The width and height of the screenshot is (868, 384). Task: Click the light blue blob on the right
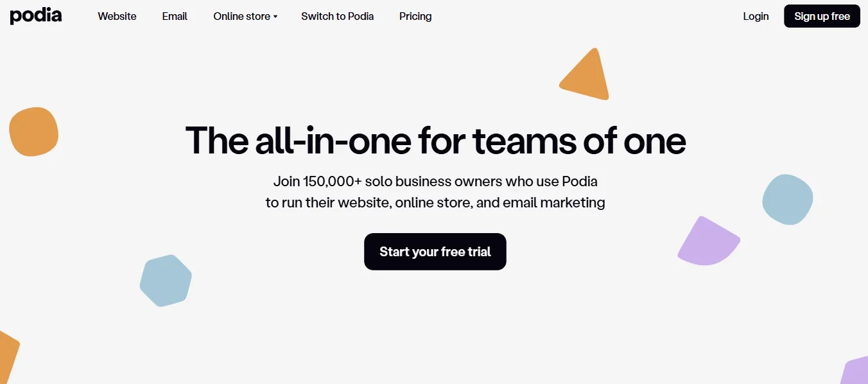[x=787, y=199]
